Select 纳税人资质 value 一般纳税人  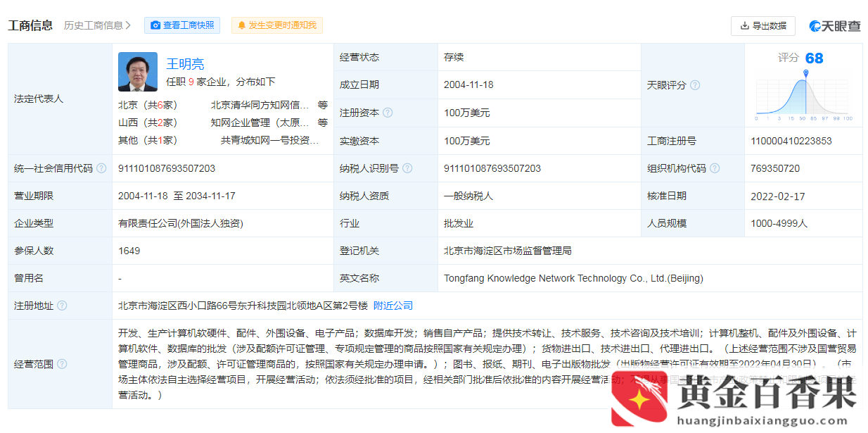pyautogui.click(x=468, y=196)
